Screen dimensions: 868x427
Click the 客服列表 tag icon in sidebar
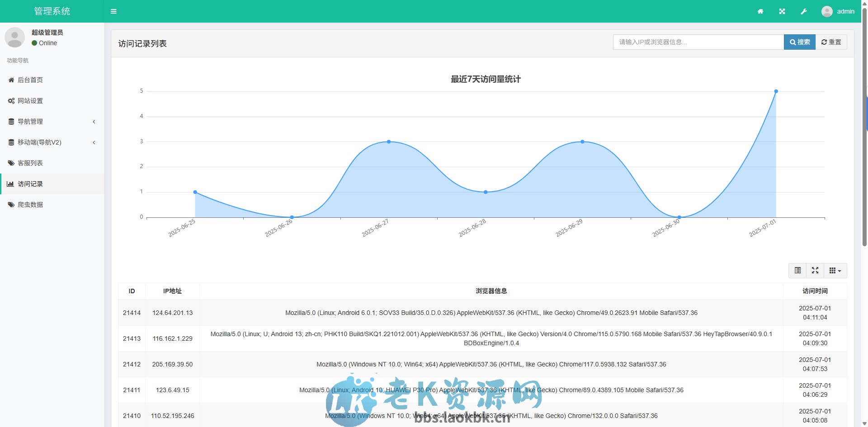10,163
